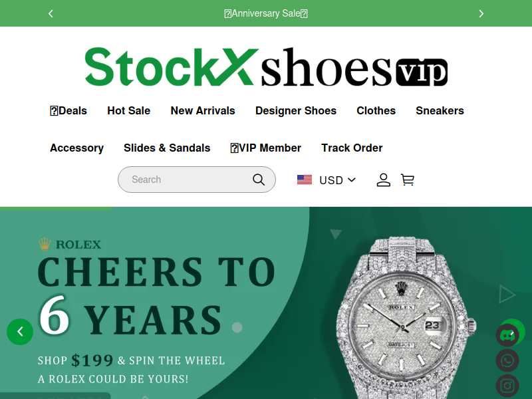This screenshot has height=399, width=532.
Task: Go to the Track Order page
Action: point(352,148)
